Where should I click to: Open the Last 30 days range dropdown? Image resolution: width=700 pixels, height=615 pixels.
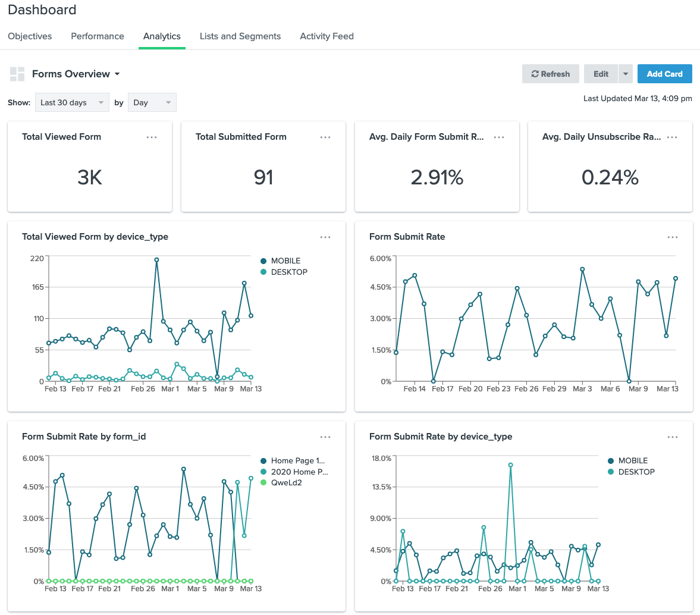(x=72, y=103)
